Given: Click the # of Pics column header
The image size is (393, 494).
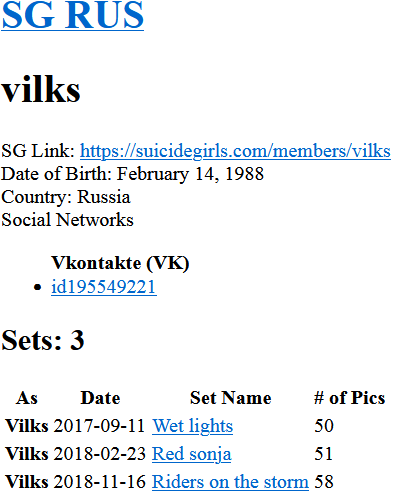Looking at the screenshot, I should click(x=349, y=398).
